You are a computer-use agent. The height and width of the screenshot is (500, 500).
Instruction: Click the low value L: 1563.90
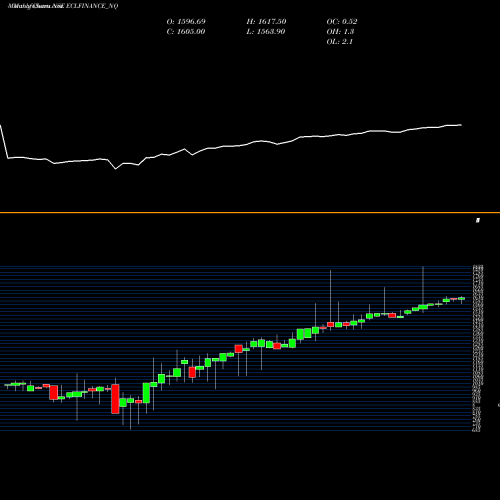[x=266, y=31]
